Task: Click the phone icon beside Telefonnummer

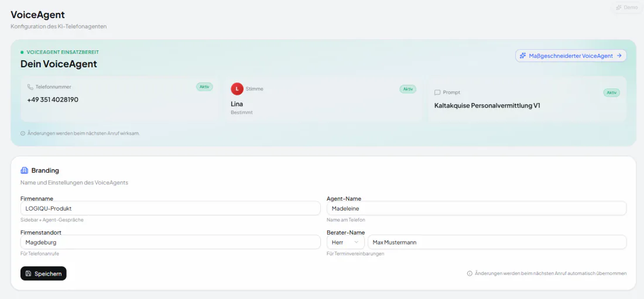Action: point(30,87)
